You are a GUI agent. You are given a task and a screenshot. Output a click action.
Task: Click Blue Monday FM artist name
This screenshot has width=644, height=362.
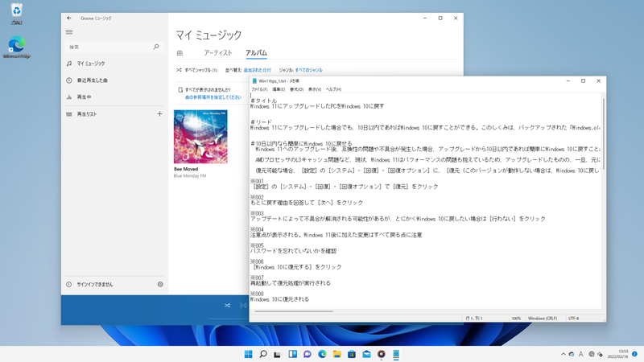point(190,176)
